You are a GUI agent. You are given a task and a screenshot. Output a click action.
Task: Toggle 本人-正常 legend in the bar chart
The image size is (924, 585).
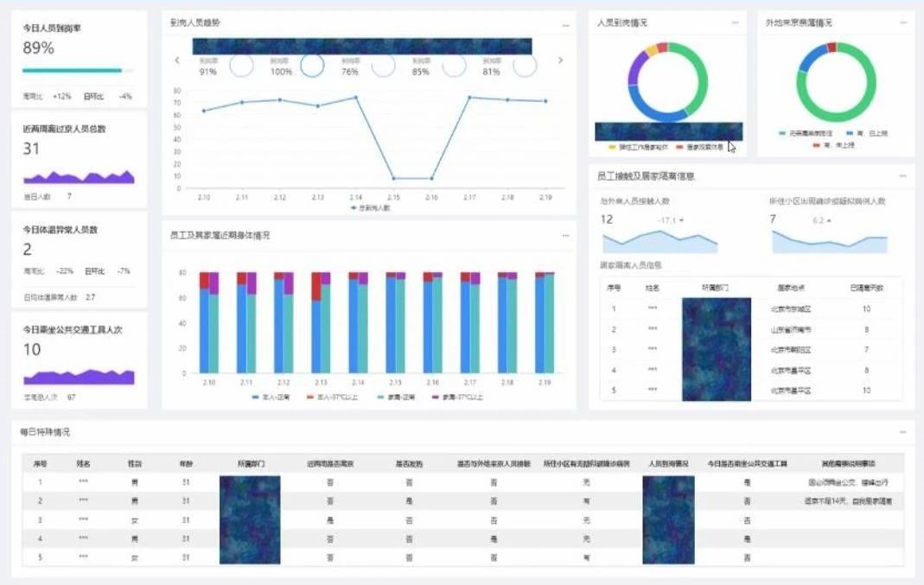pyautogui.click(x=267, y=397)
